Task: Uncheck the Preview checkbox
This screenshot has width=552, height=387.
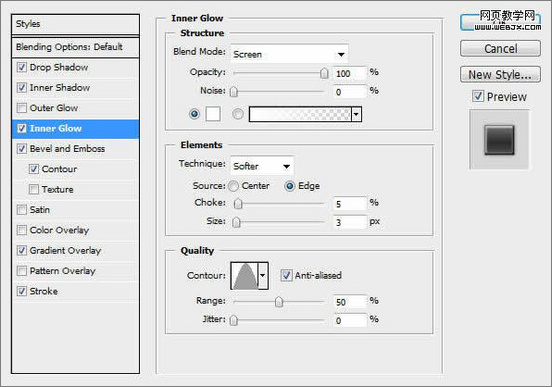Action: click(x=478, y=96)
